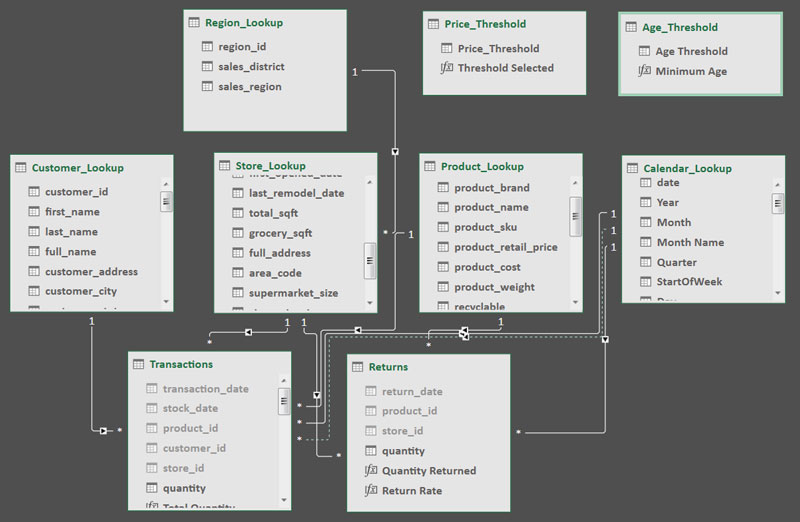Click the Store_Lookup scrollbar down arrow
The height and width of the screenshot is (522, 800).
[x=370, y=304]
